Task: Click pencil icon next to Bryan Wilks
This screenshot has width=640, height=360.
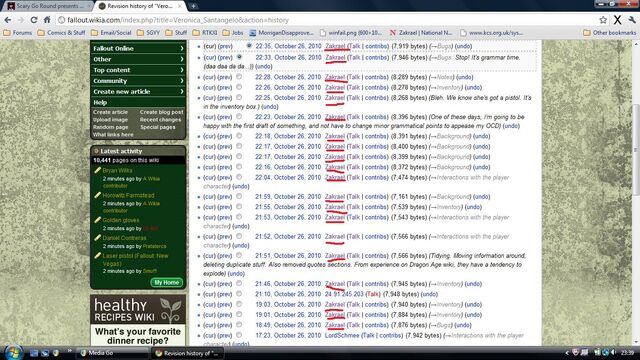Action: pyautogui.click(x=97, y=170)
